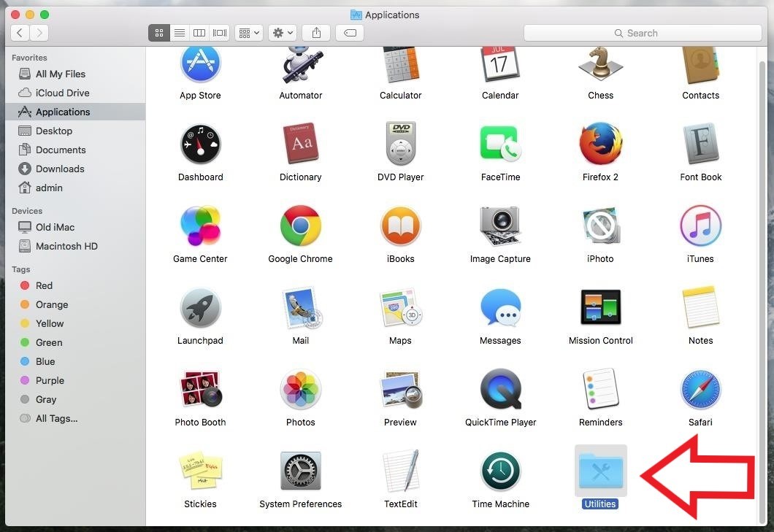774x532 pixels.
Task: Click the Share toolbar button
Action: [x=316, y=33]
